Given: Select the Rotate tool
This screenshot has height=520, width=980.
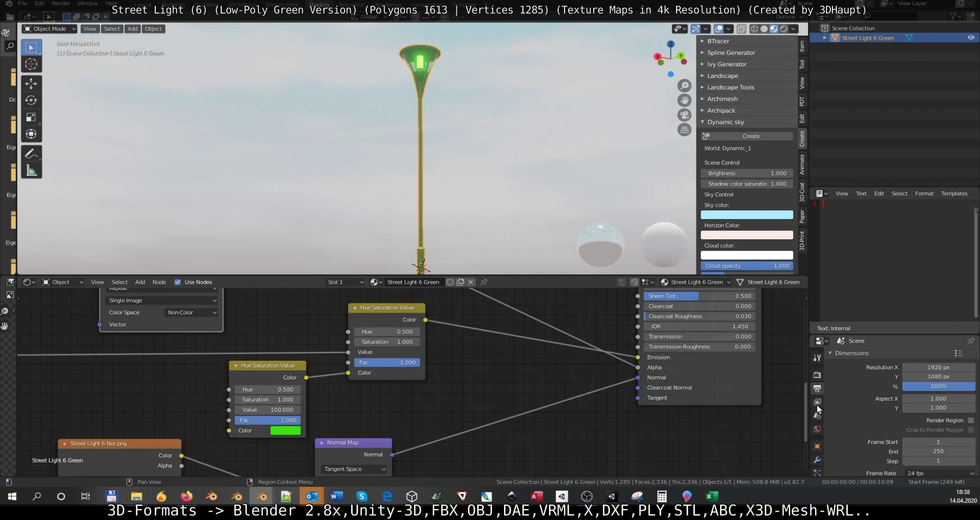Looking at the screenshot, I should (x=31, y=100).
